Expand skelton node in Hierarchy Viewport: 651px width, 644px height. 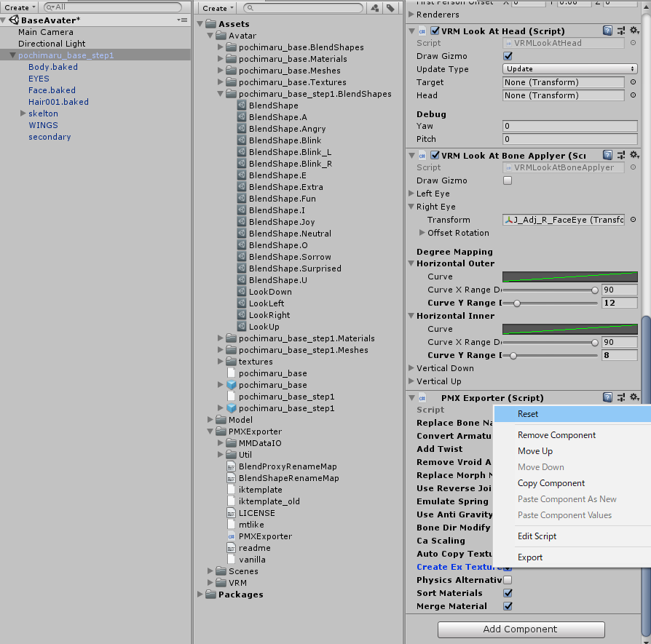tap(23, 114)
